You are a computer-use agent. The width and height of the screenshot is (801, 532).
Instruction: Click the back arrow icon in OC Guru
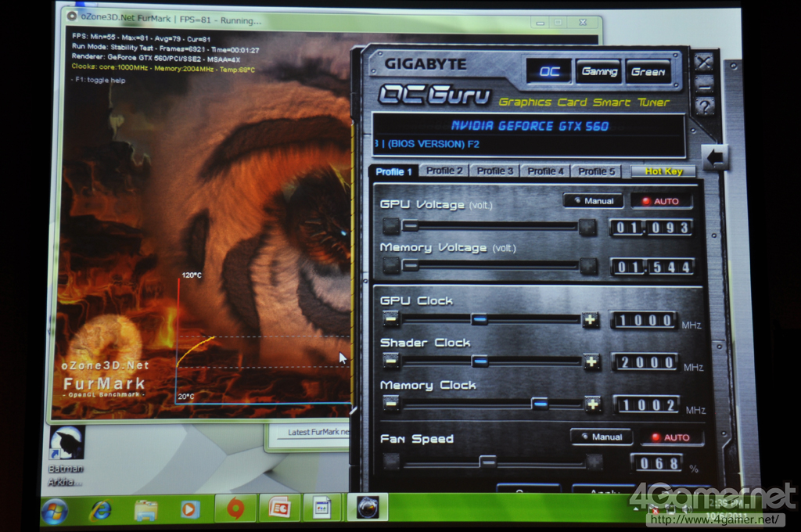point(714,158)
